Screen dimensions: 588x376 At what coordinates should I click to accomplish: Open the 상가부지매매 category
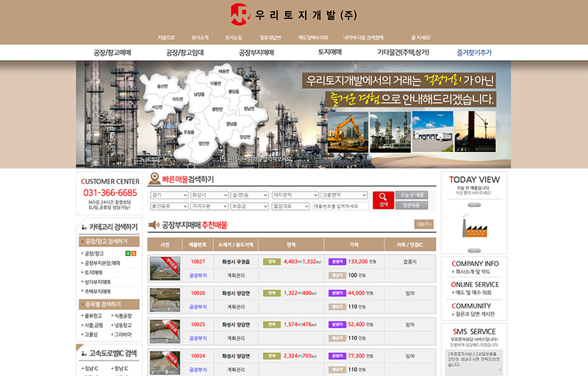point(98,282)
